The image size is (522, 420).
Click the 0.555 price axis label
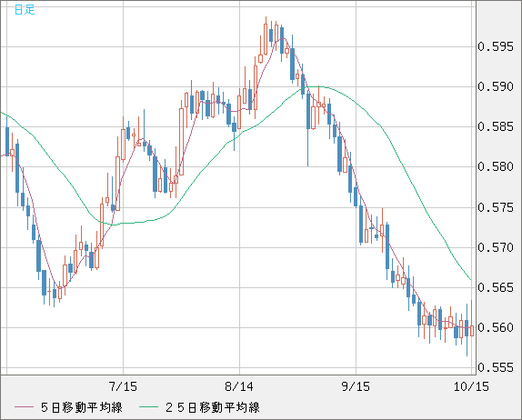(x=496, y=367)
